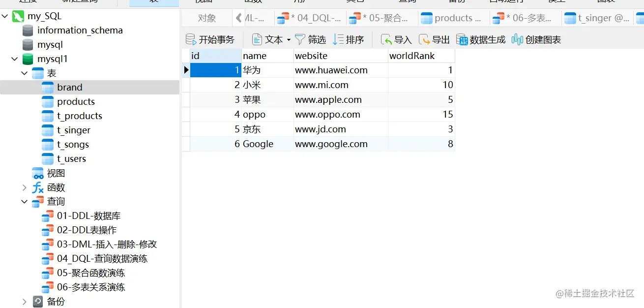Click the 备份 backup icon
644x308 pixels.
pos(38,302)
